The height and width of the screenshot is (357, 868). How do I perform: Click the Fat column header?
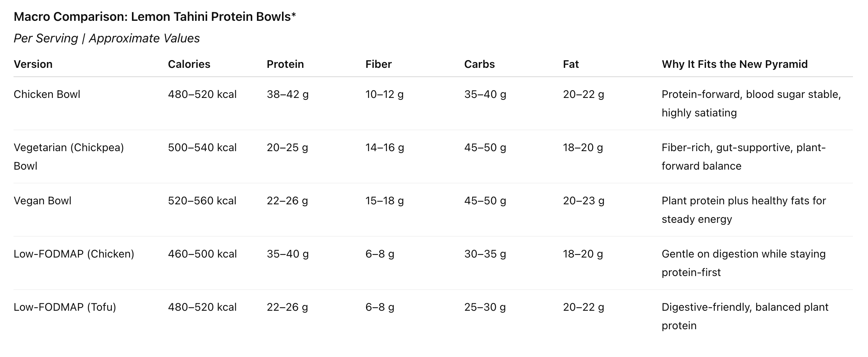[571, 64]
